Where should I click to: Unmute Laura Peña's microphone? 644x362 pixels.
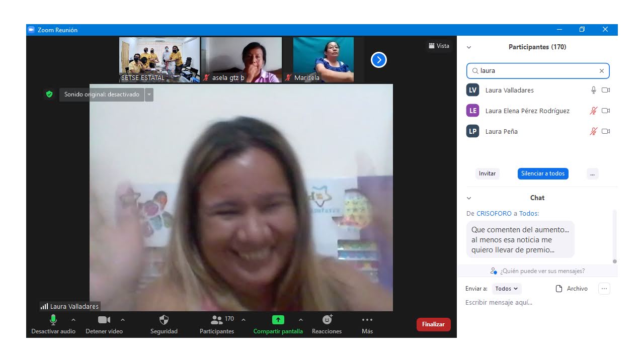click(594, 131)
